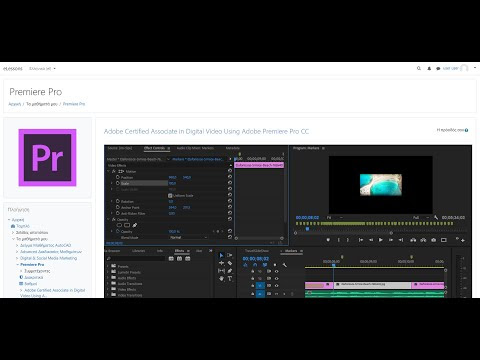Click the Go to Out button
Screen dimensions: 480x360
pyautogui.click(x=401, y=240)
